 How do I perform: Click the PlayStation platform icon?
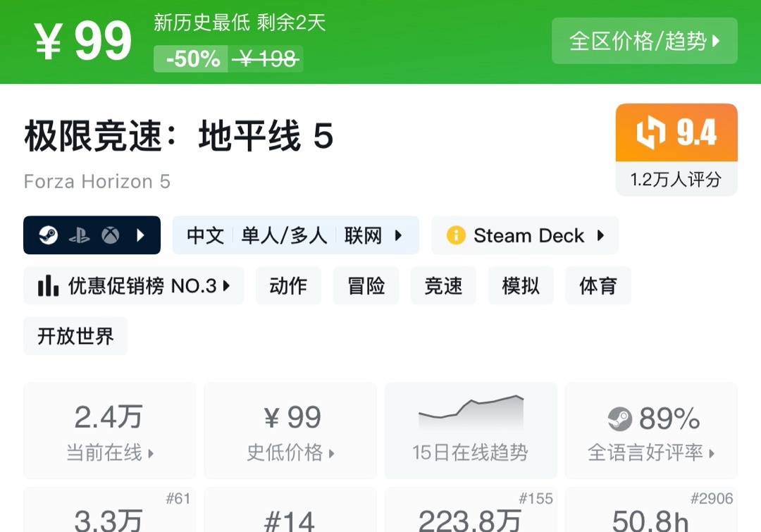pos(79,235)
